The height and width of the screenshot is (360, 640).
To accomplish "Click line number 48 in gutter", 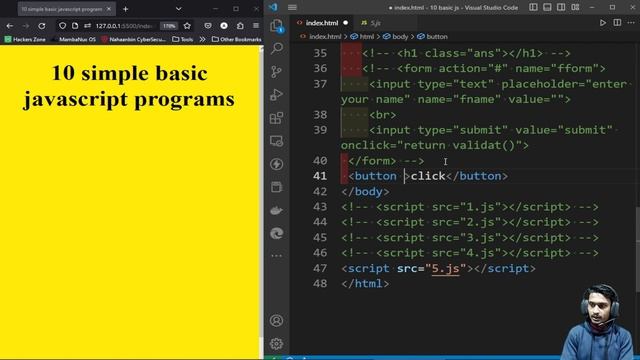I will coord(320,283).
